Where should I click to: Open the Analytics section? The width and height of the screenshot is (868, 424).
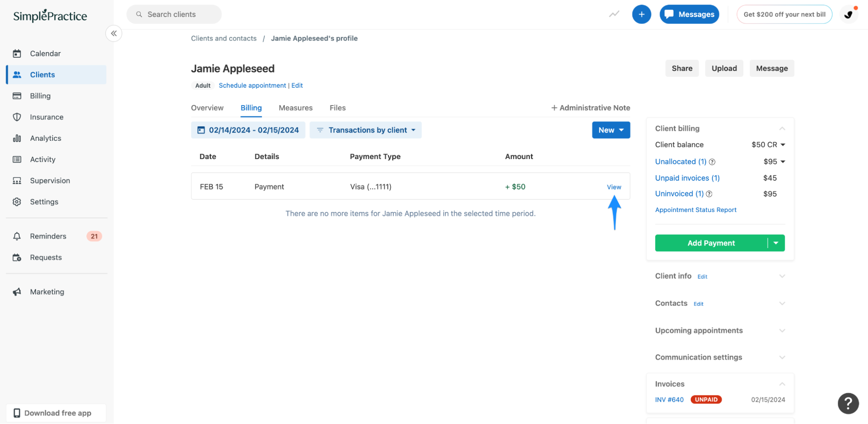(45, 138)
